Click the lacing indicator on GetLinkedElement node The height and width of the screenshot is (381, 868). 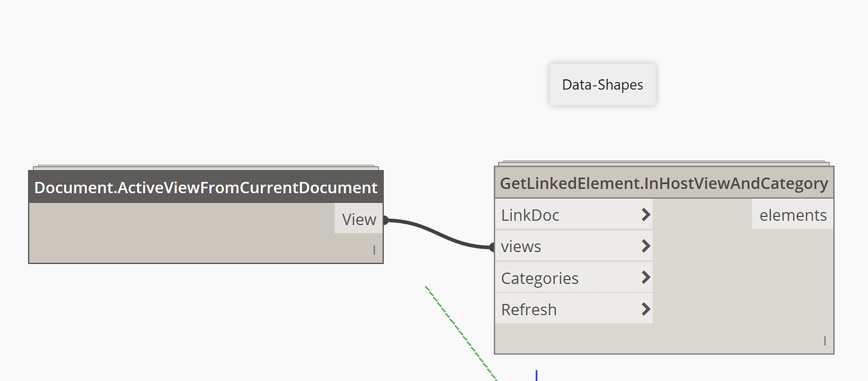point(824,340)
